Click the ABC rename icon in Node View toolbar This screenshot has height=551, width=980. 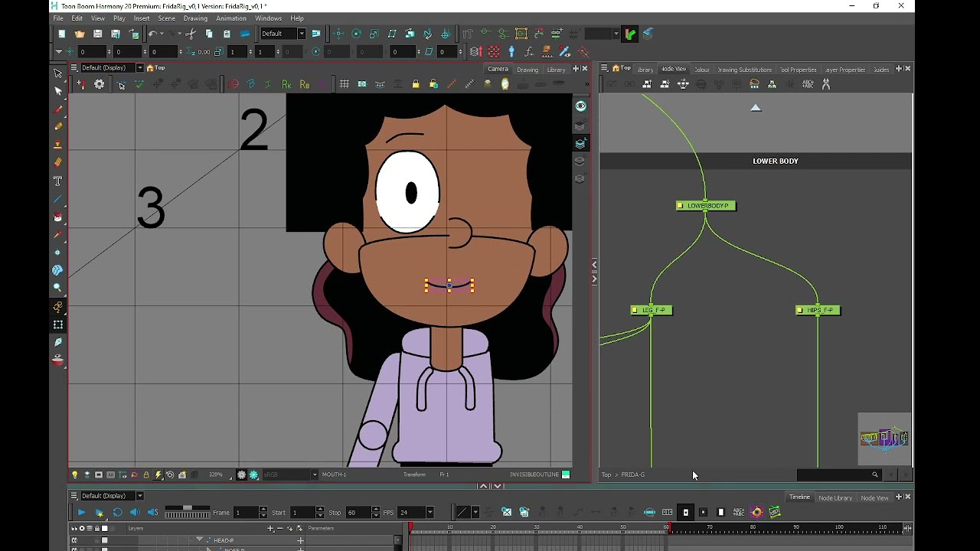pos(808,84)
